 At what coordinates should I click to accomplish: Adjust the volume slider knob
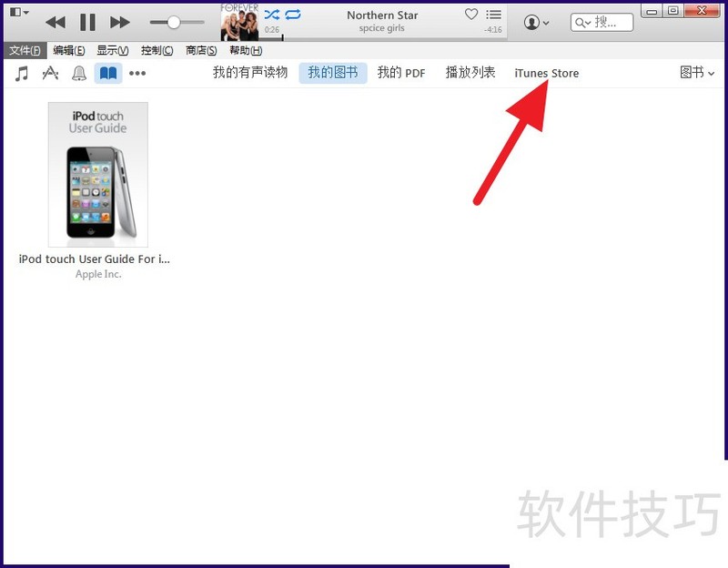174,22
